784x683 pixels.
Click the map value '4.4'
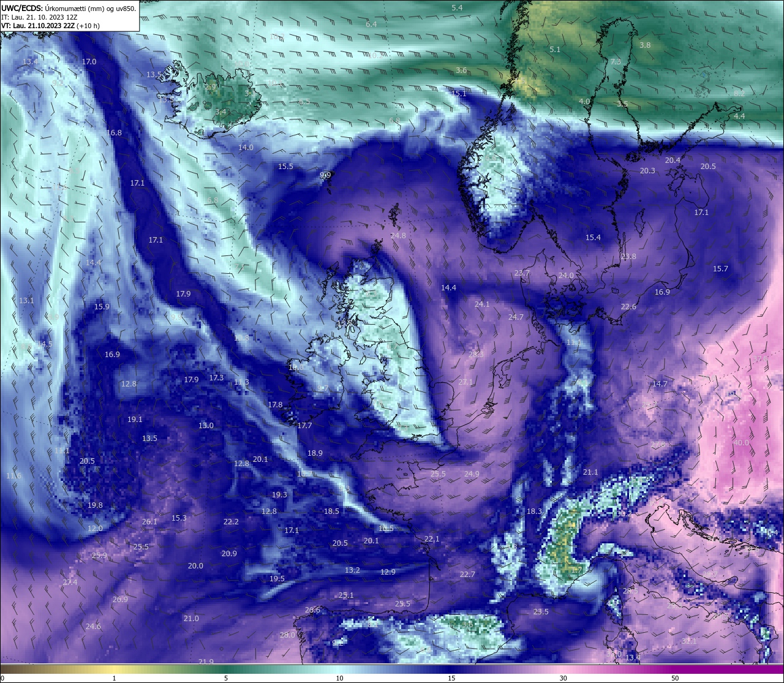[739, 116]
